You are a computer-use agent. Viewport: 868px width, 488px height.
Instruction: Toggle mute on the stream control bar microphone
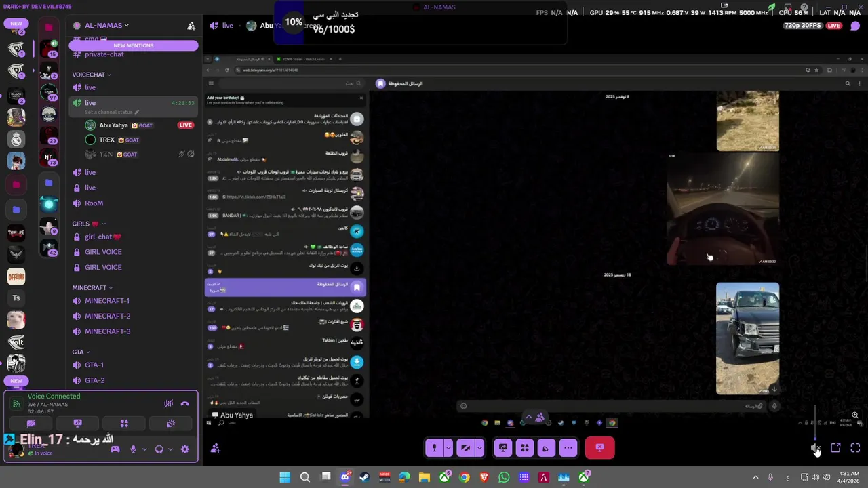coord(434,447)
